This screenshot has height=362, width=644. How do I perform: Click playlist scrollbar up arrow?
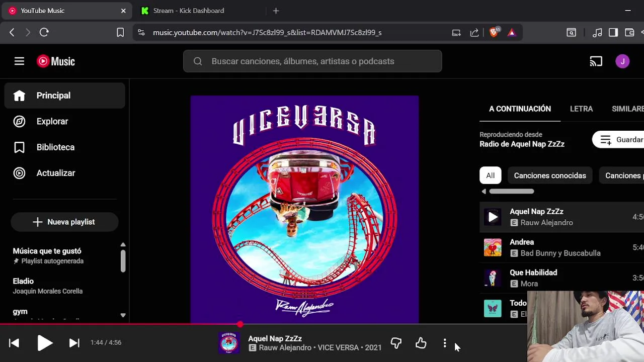point(123,245)
